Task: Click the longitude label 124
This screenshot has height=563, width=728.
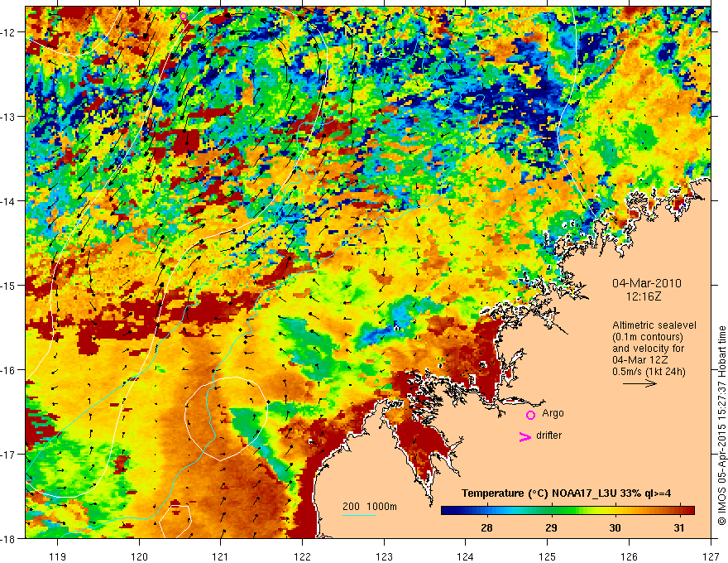Action: (466, 556)
